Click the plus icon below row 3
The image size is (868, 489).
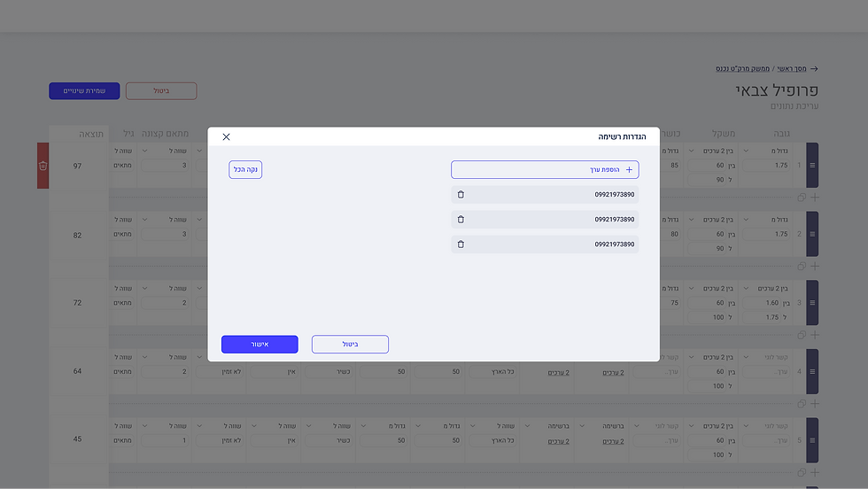tap(815, 335)
